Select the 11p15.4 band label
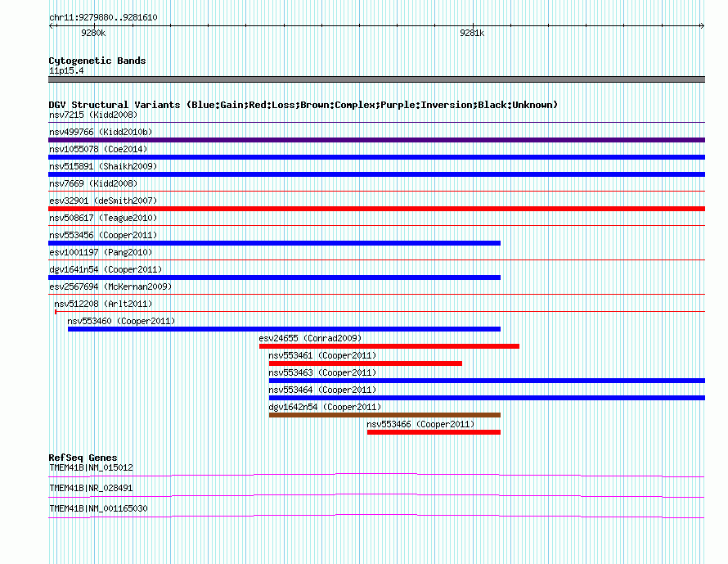728x564 pixels. click(x=66, y=70)
